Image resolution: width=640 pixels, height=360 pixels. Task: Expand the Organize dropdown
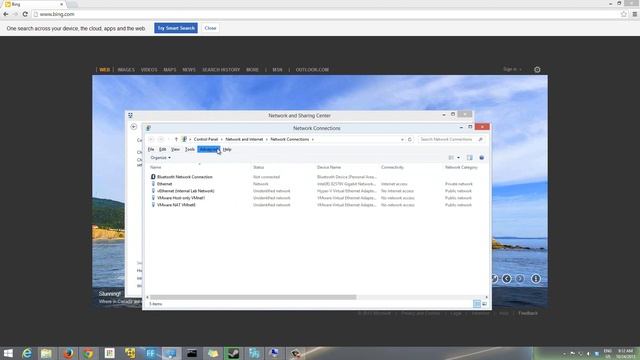click(160, 158)
